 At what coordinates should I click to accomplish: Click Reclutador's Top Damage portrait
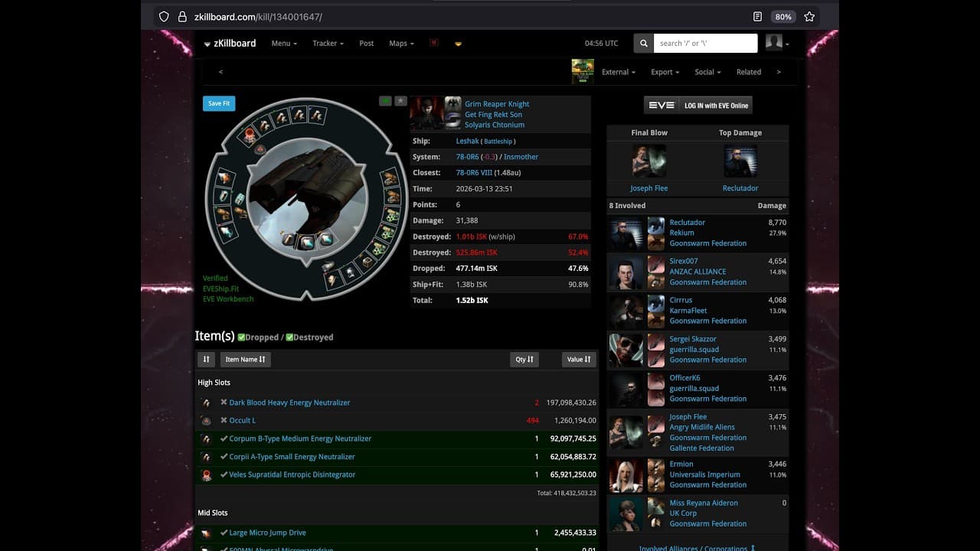coord(740,161)
